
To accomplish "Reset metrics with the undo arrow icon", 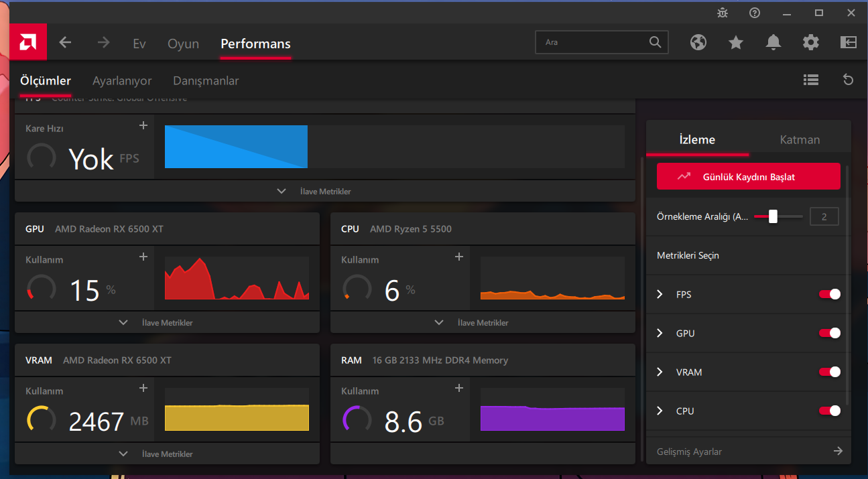I will click(x=848, y=80).
